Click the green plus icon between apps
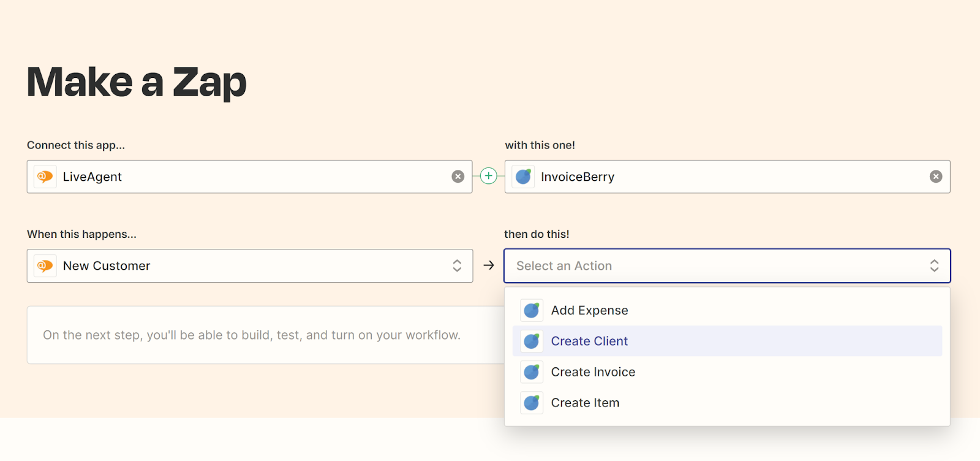This screenshot has width=980, height=461. pyautogui.click(x=488, y=177)
